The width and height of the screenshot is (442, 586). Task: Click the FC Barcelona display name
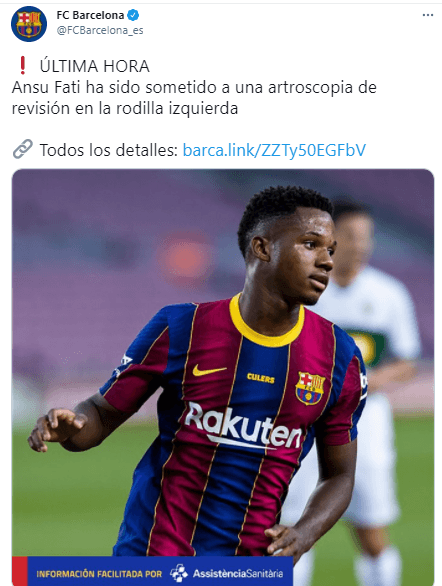coord(90,15)
